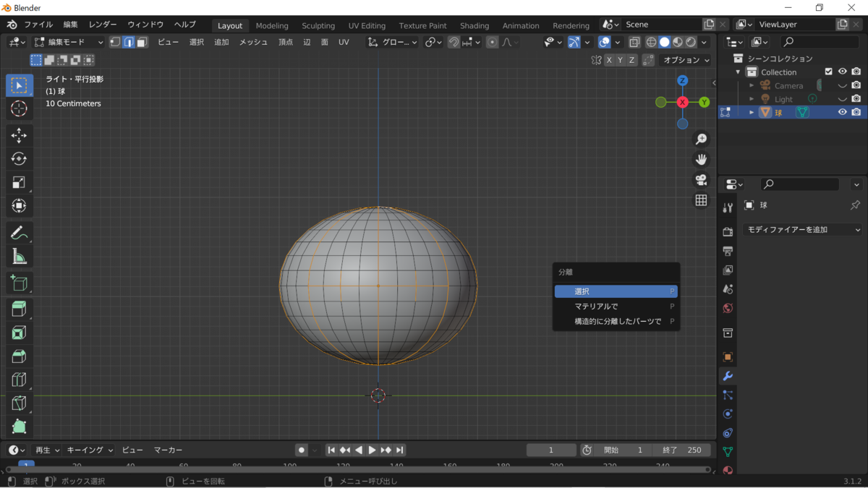Select the Move tool in the left toolbar
This screenshot has width=868, height=488.
tap(20, 135)
